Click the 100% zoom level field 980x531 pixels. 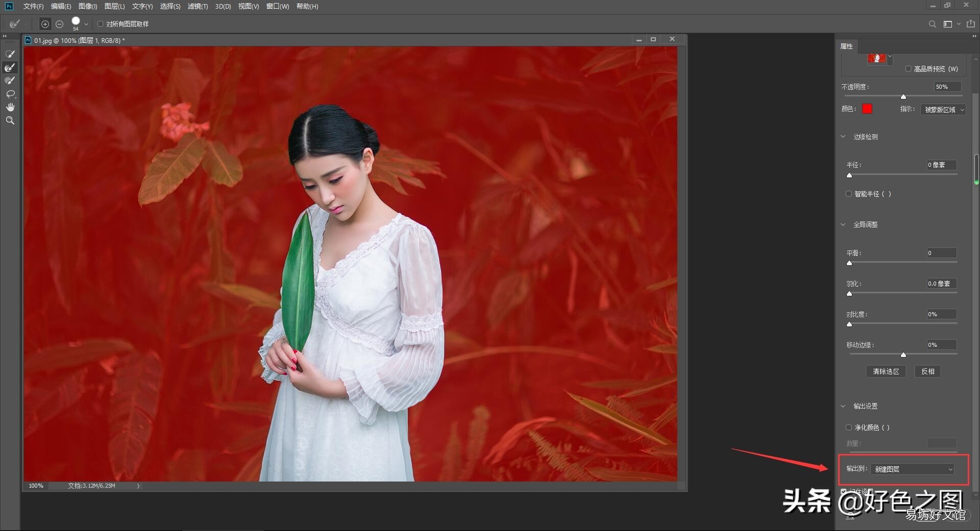pyautogui.click(x=36, y=486)
